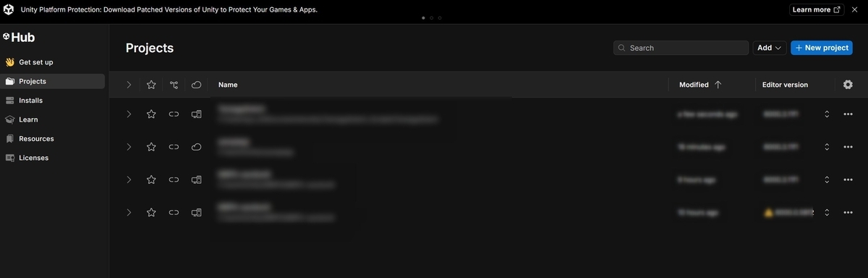Click the New project button

click(822, 48)
